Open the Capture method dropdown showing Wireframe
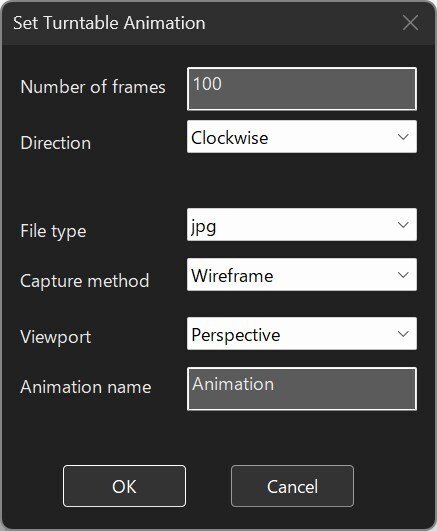Image resolution: width=437 pixels, height=531 pixels. click(302, 275)
